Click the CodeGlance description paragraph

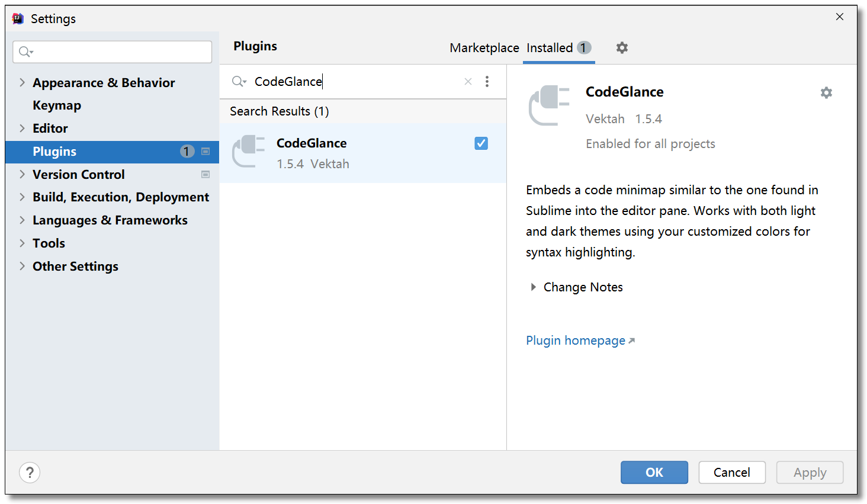672,221
